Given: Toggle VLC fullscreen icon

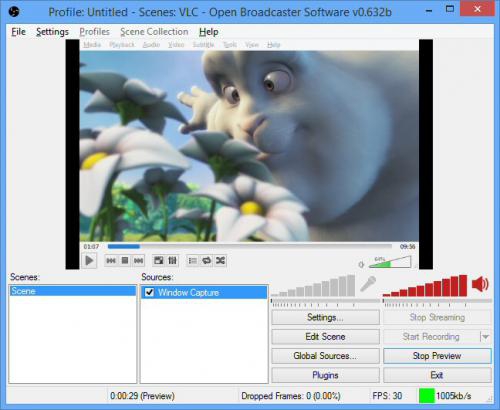Looking at the screenshot, I should click(159, 261).
